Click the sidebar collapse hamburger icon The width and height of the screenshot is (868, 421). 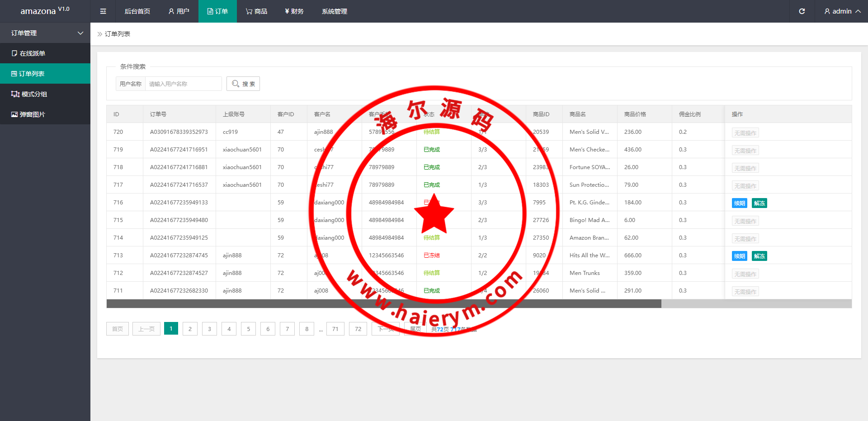pyautogui.click(x=103, y=11)
